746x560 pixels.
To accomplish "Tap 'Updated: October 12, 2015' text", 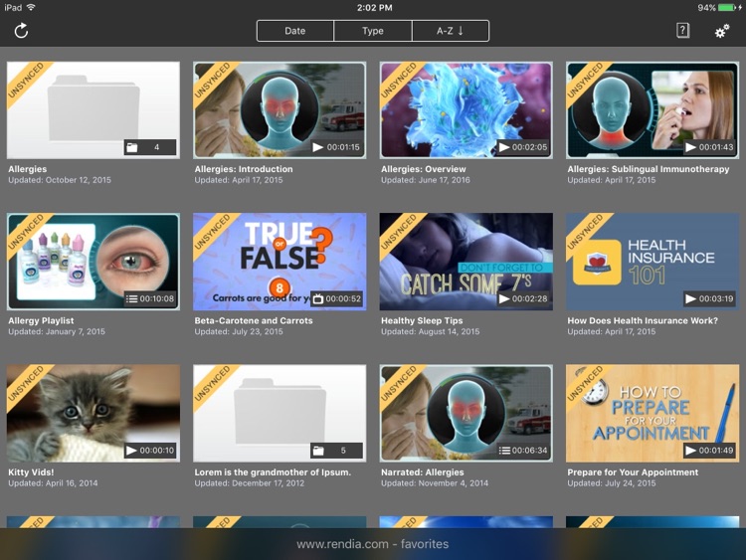I will 60,180.
